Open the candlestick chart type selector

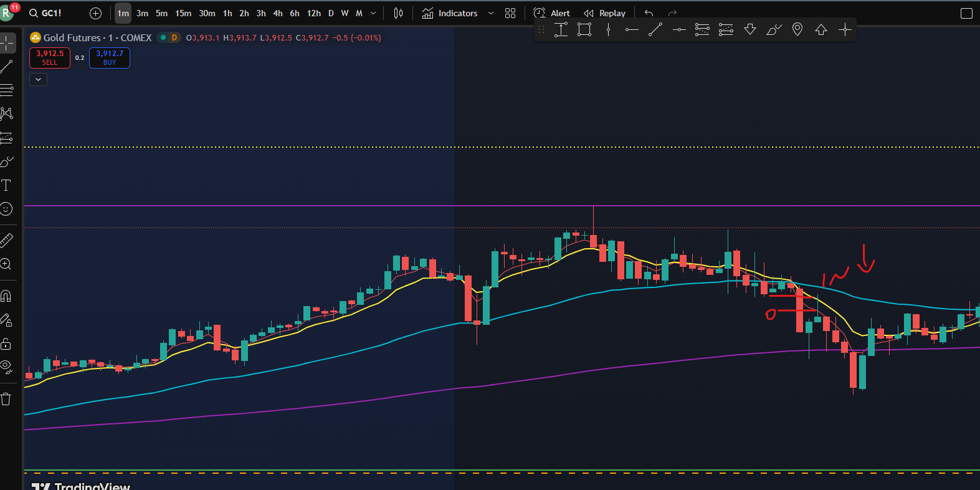[399, 13]
